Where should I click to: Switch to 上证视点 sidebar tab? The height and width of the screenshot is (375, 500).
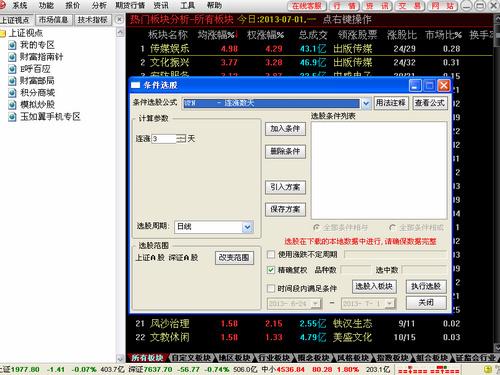click(16, 20)
